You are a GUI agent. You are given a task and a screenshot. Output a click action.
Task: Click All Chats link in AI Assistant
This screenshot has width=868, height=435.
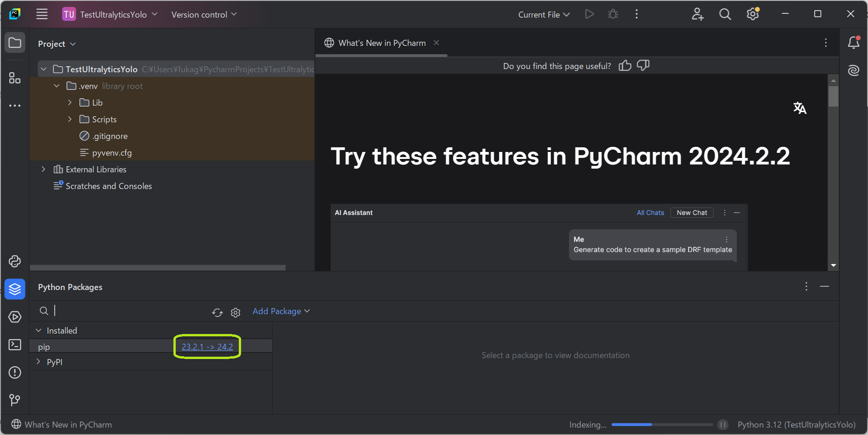click(650, 213)
